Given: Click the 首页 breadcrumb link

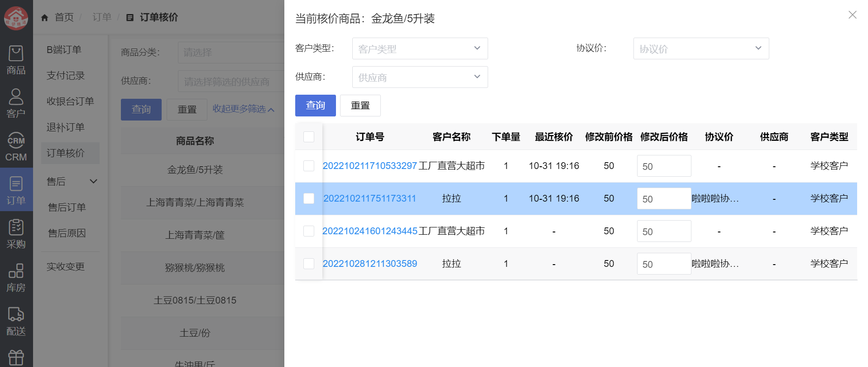Looking at the screenshot, I should pyautogui.click(x=64, y=17).
